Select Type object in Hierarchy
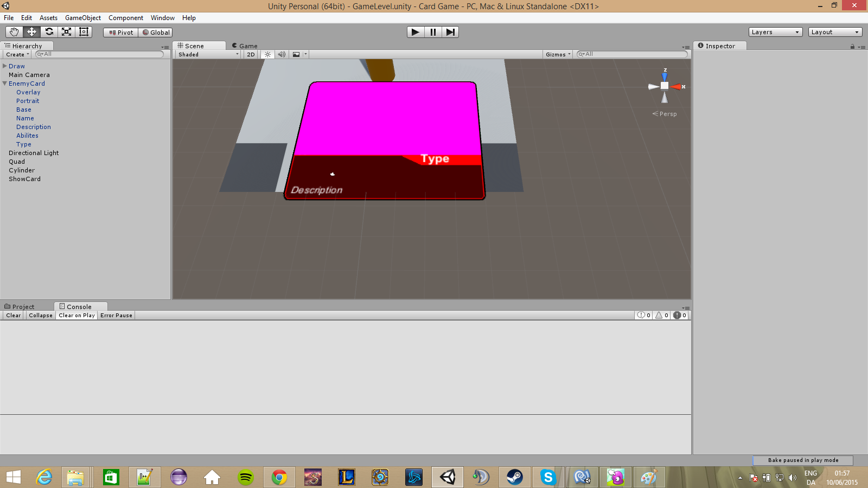This screenshot has width=868, height=488. pyautogui.click(x=24, y=144)
